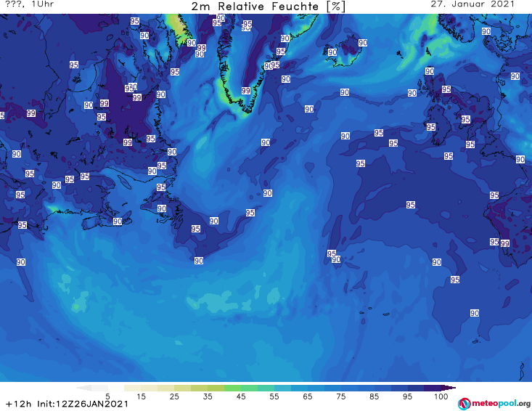Click legend value '95' on color scale
This screenshot has width=532, height=411.
coord(407,396)
